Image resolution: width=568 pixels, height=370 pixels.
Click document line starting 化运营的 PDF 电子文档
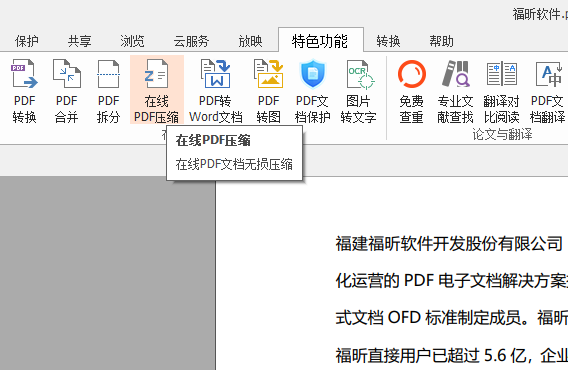tap(451, 280)
